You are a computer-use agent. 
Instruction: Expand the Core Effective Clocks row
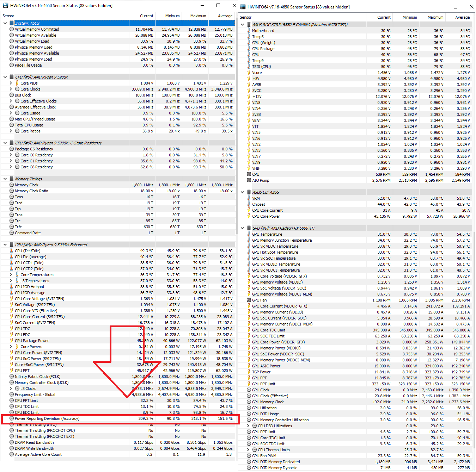pos(11,101)
